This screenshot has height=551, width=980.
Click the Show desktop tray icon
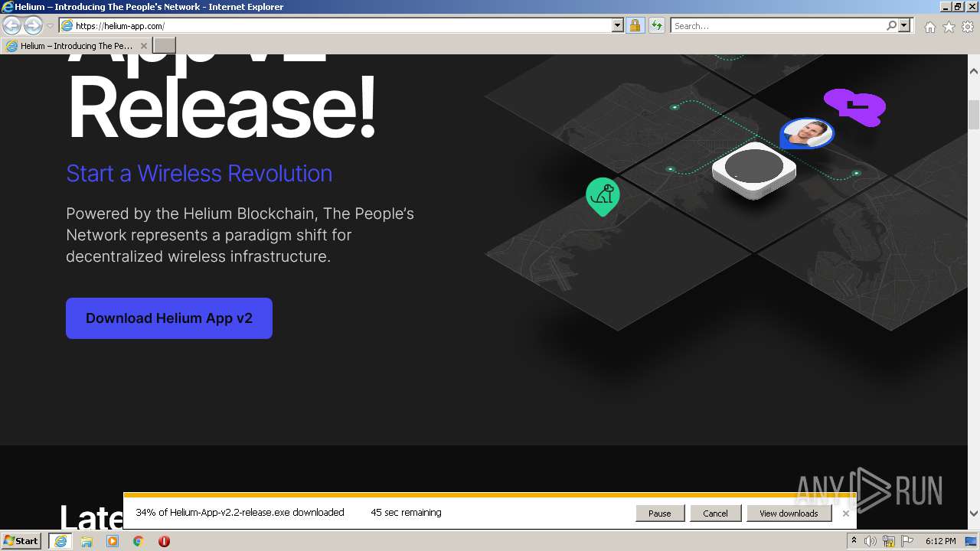click(971, 541)
